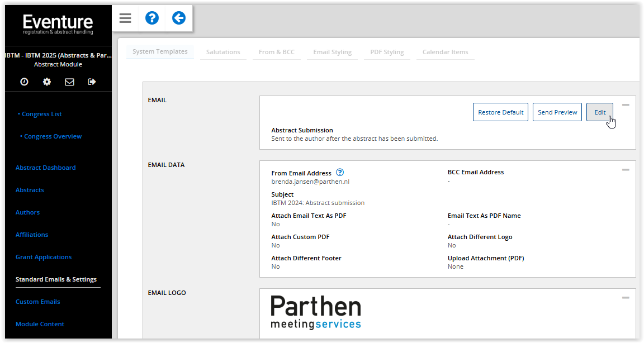Click the logout exit icon in sidebar
The height and width of the screenshot is (343, 644).
click(x=92, y=82)
